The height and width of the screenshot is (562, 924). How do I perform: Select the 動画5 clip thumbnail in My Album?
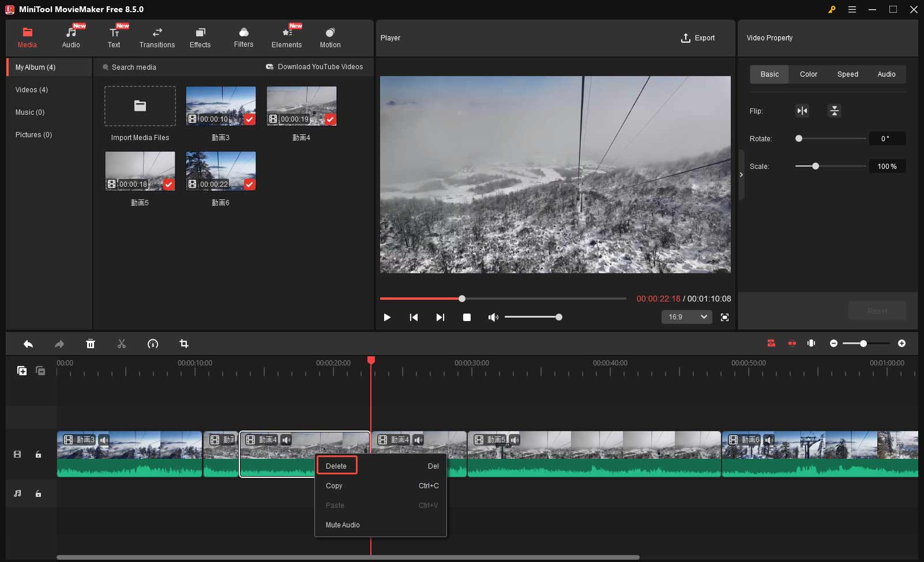140,171
